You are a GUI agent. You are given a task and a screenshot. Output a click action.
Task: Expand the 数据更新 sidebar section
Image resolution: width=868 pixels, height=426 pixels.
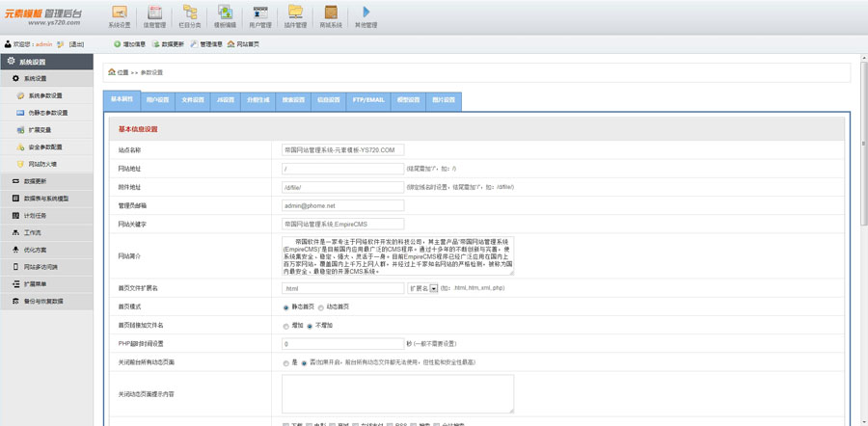point(46,181)
